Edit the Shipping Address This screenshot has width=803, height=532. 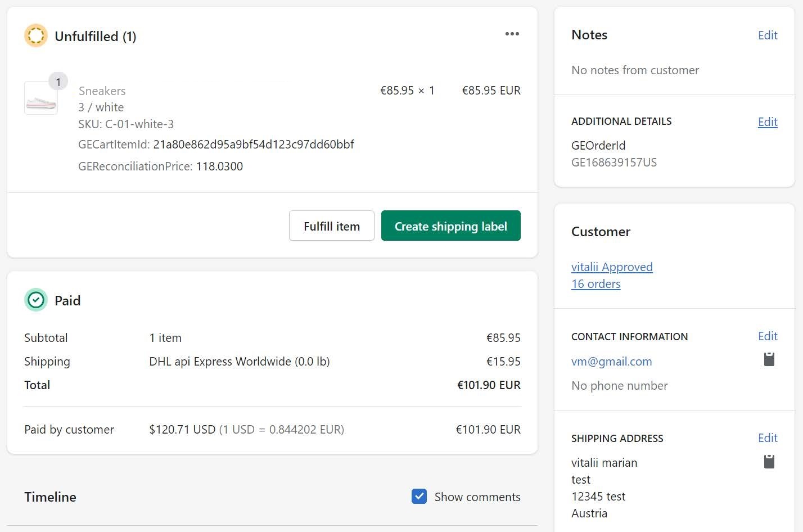[x=767, y=438]
